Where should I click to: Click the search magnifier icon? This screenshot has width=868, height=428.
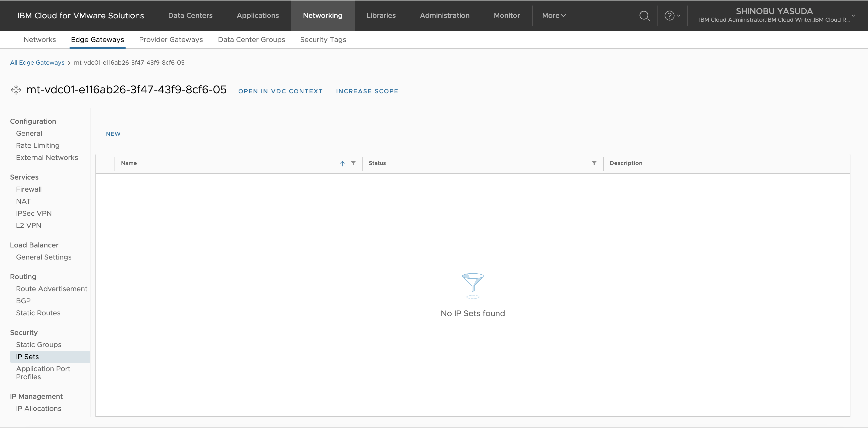pos(644,16)
